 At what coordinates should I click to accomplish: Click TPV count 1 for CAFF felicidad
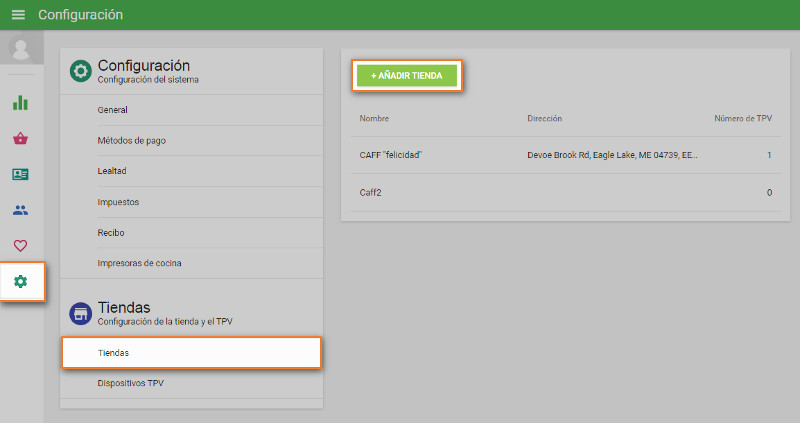pyautogui.click(x=769, y=155)
